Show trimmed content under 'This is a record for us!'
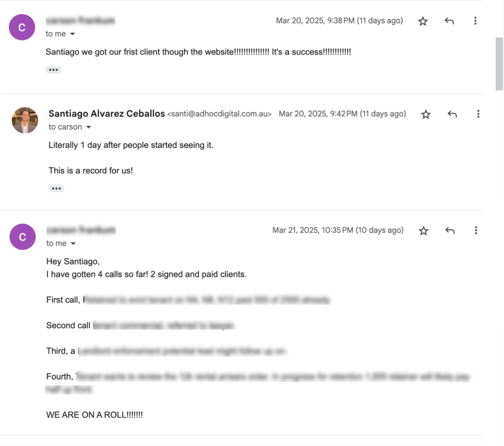This screenshot has height=446, width=504. coord(56,188)
